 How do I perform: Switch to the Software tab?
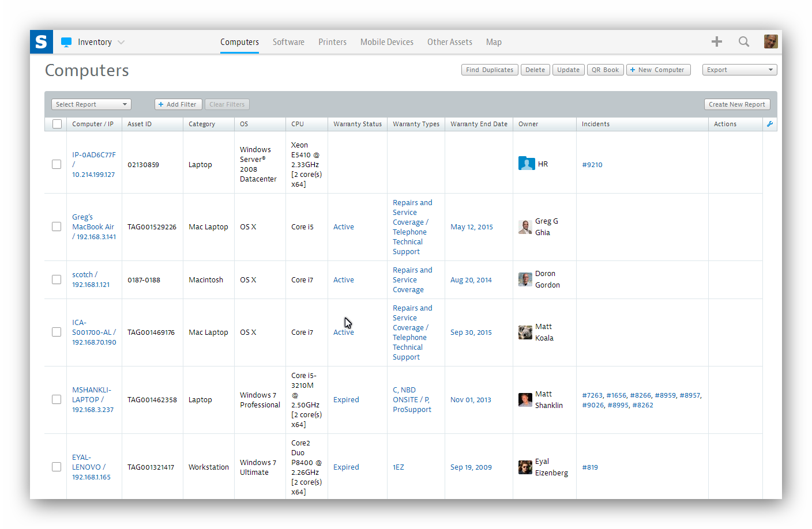(x=288, y=41)
